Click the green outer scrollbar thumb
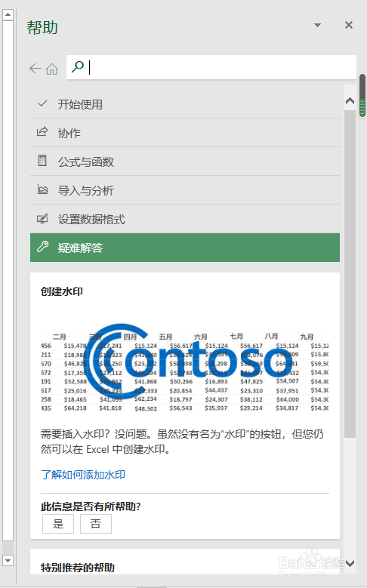The height and width of the screenshot is (588, 367). point(362,95)
